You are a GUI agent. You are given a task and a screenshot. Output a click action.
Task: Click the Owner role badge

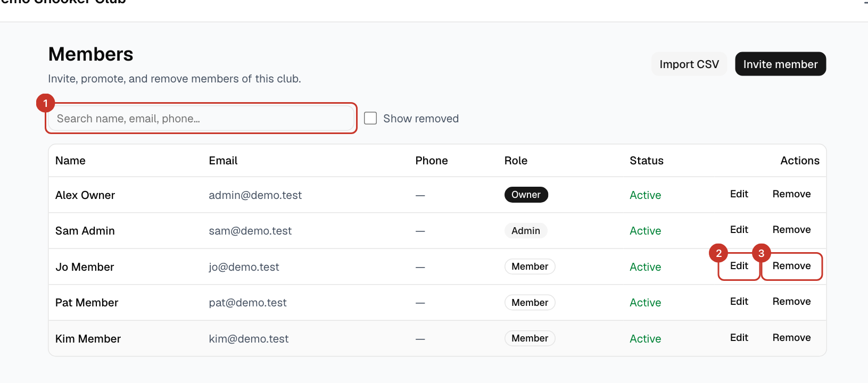coord(526,195)
